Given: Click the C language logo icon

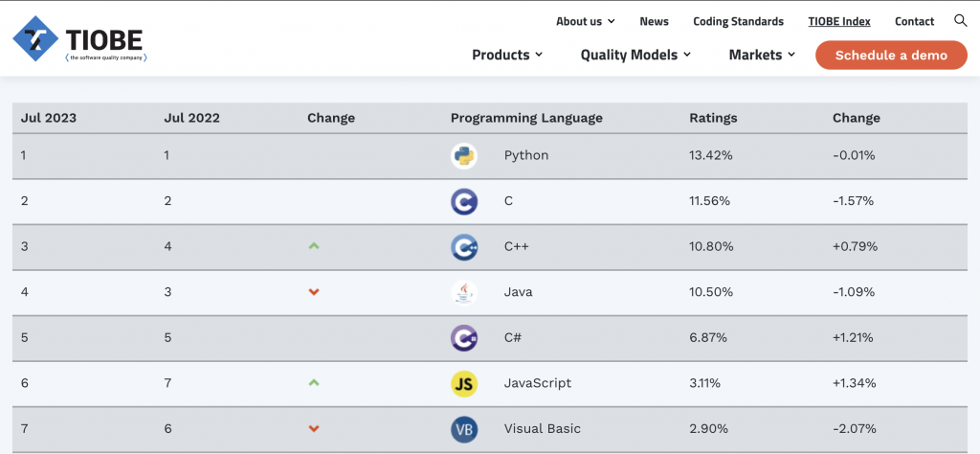Looking at the screenshot, I should pyautogui.click(x=464, y=201).
